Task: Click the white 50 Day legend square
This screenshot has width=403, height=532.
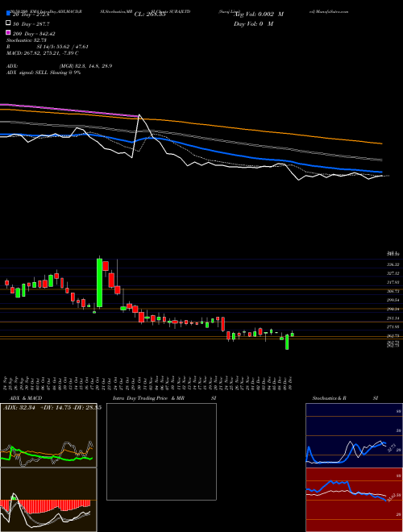Action: (8, 23)
